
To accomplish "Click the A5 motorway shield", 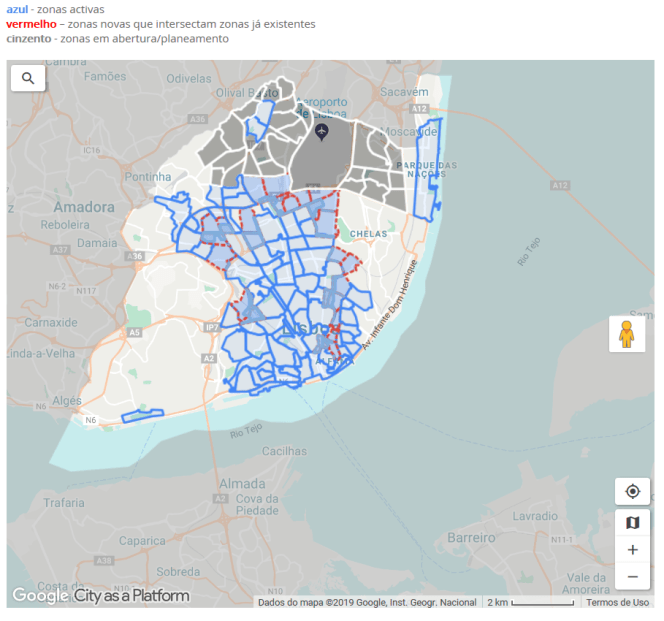I will [x=133, y=334].
